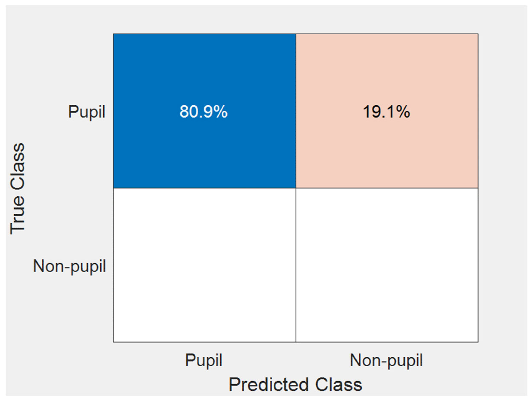The width and height of the screenshot is (532, 402).
Task: Select the empty true Non-pupil, predicted Pupil cell
Action: coord(204,265)
